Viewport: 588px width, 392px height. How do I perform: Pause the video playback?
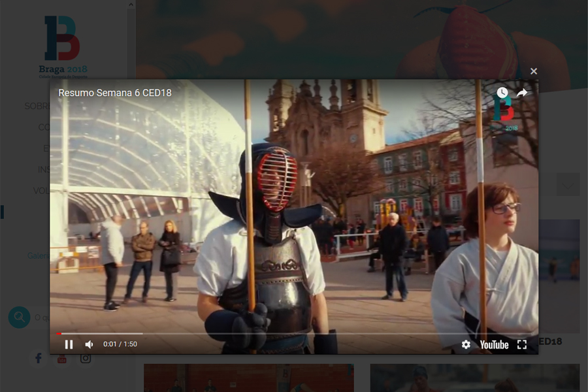(69, 344)
